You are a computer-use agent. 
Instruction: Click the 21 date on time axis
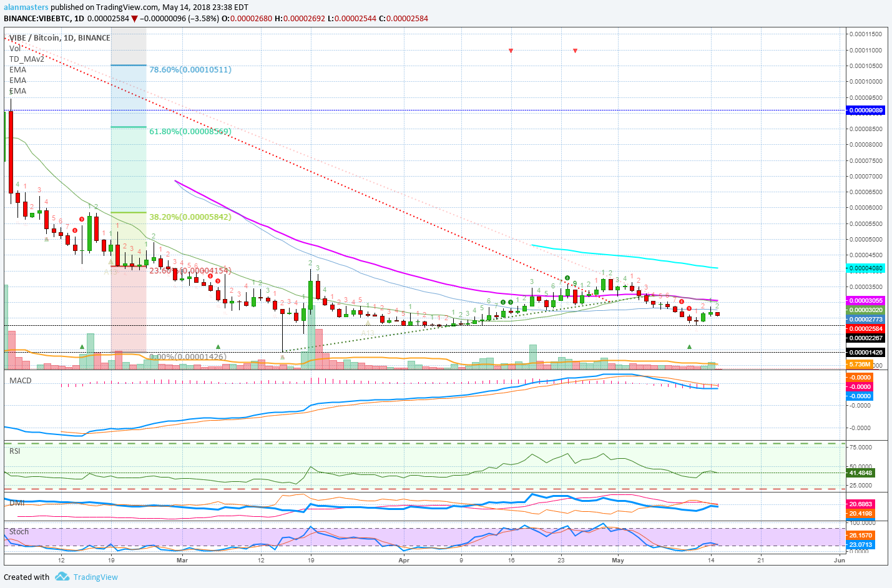(760, 561)
